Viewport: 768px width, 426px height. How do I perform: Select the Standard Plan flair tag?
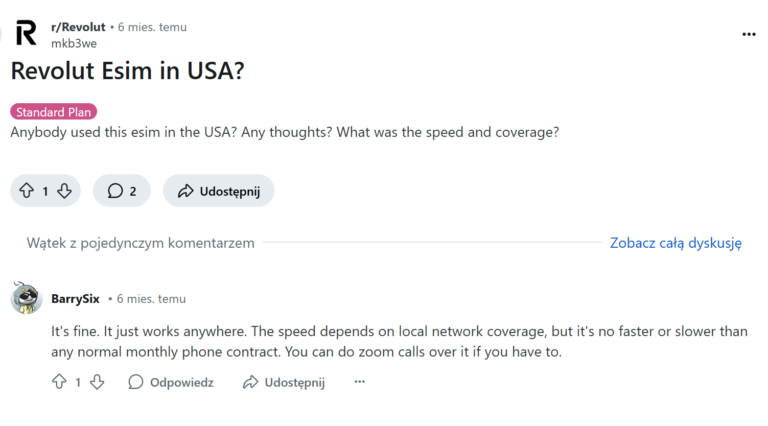(54, 112)
